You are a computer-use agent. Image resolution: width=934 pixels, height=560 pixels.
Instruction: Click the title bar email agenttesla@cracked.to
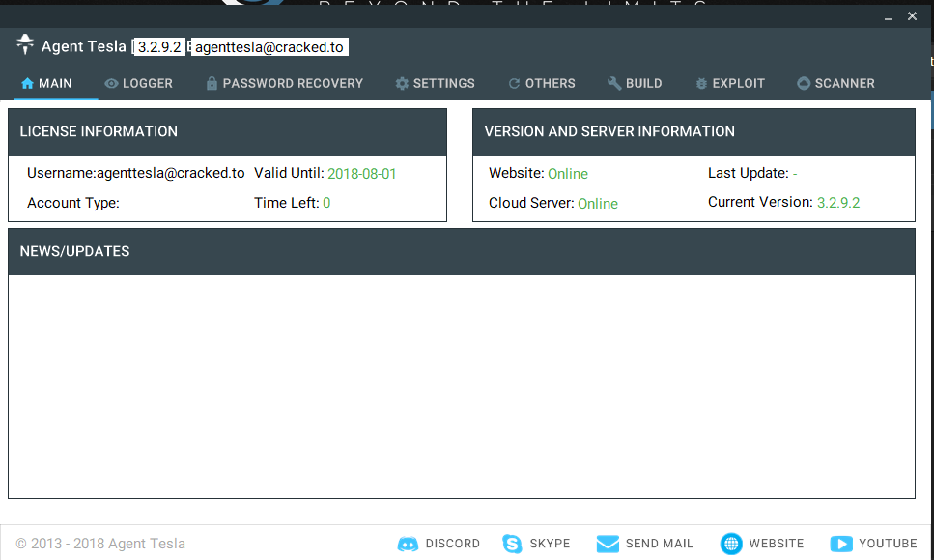pyautogui.click(x=269, y=47)
